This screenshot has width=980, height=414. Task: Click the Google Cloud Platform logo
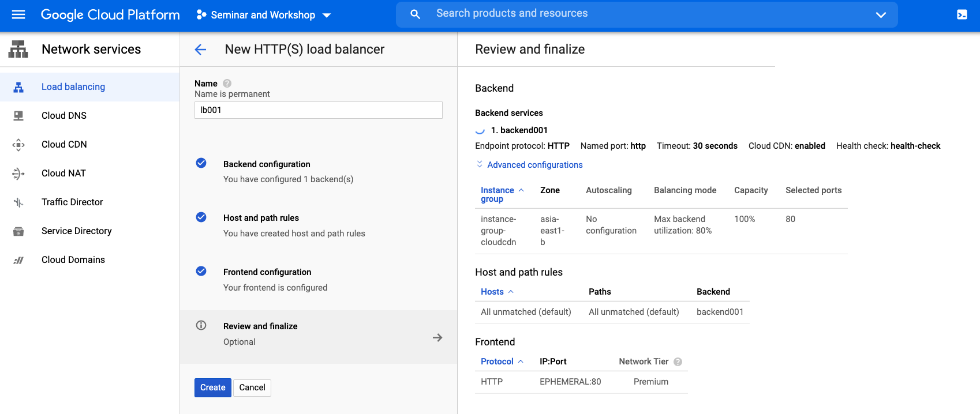pyautogui.click(x=110, y=15)
